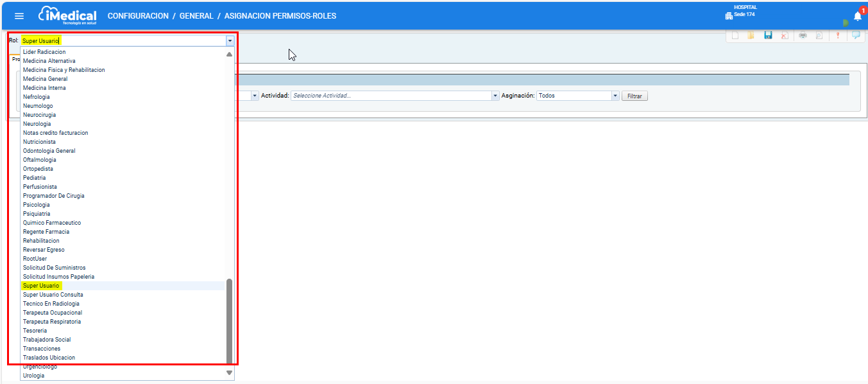Select Super Usuario Consulta from role list
The height and width of the screenshot is (384, 868).
click(x=53, y=295)
